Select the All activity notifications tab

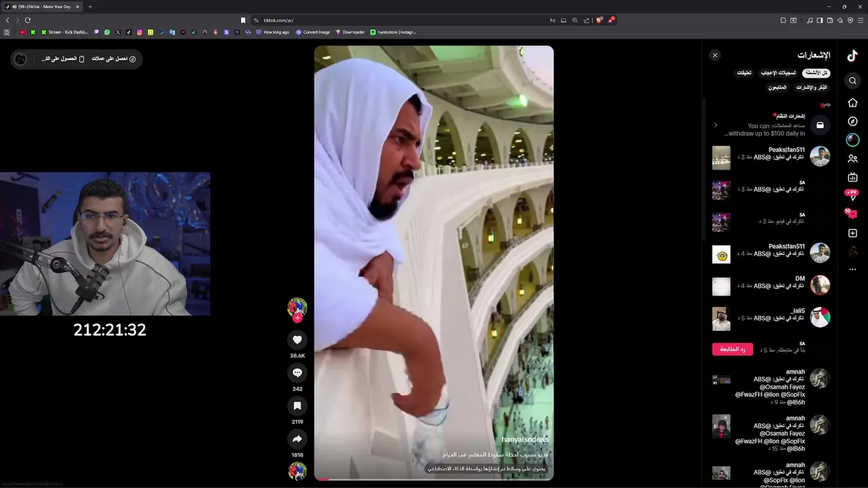tap(816, 73)
